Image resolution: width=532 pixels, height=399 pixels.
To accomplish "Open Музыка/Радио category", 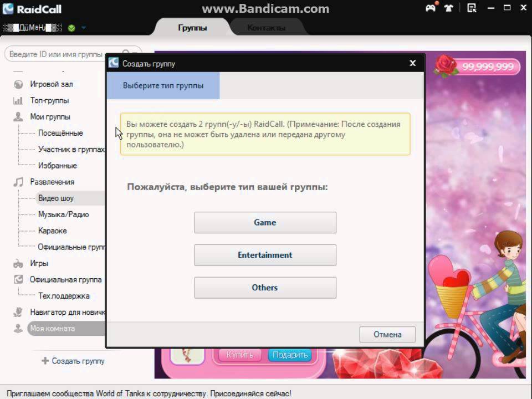I will click(x=64, y=214).
